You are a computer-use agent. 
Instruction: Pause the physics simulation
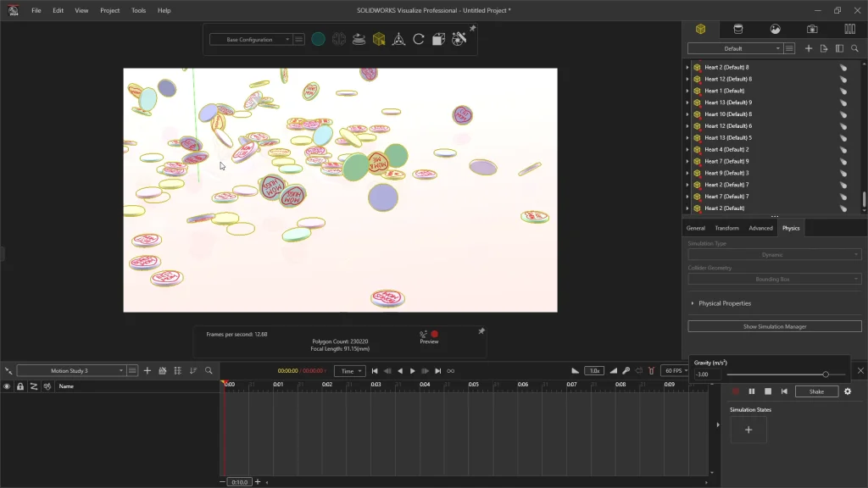(751, 391)
